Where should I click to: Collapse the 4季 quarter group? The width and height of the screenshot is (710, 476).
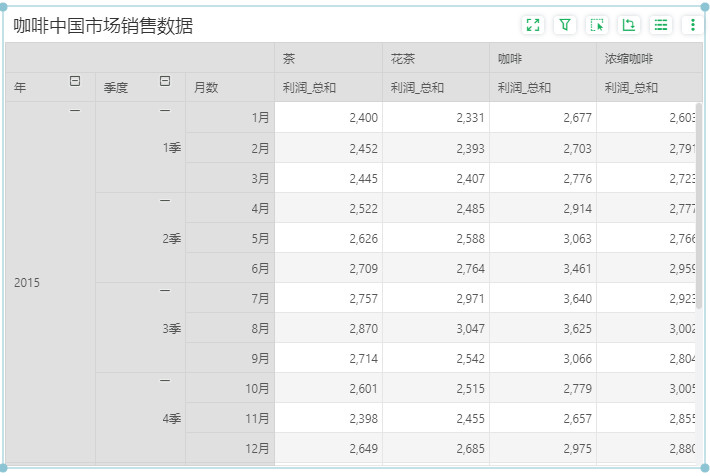coord(165,380)
